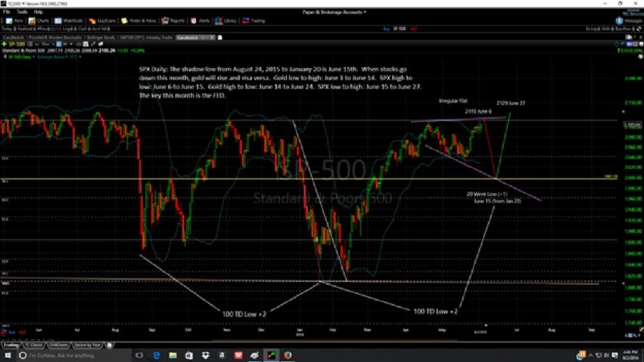Click the red Sell button for SP-500
This screenshot has height=362, width=644.
coord(414,29)
